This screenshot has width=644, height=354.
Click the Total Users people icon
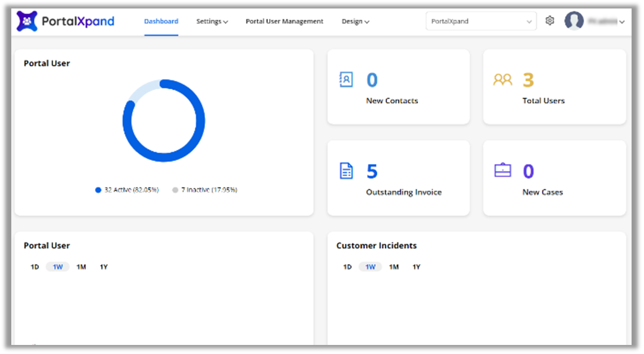502,80
